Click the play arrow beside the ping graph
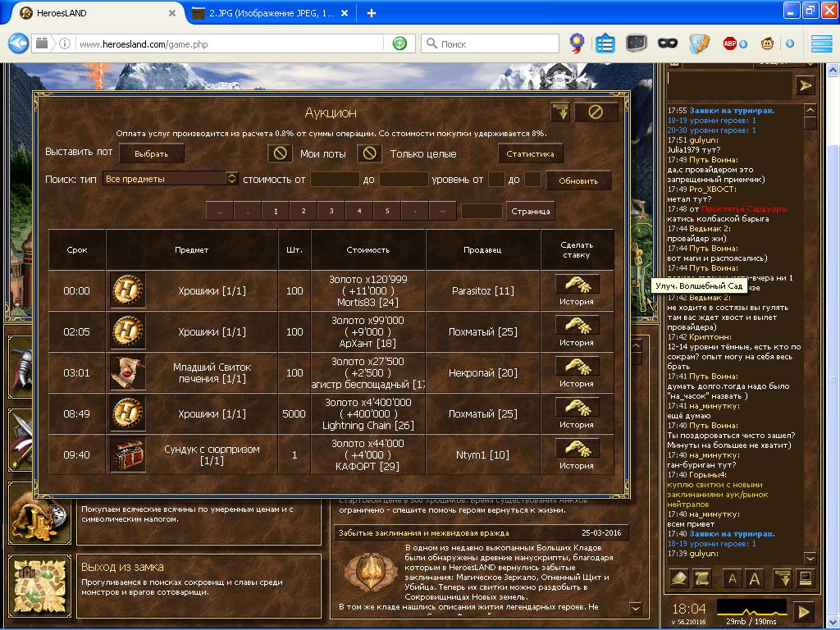840x630 pixels. [x=804, y=611]
